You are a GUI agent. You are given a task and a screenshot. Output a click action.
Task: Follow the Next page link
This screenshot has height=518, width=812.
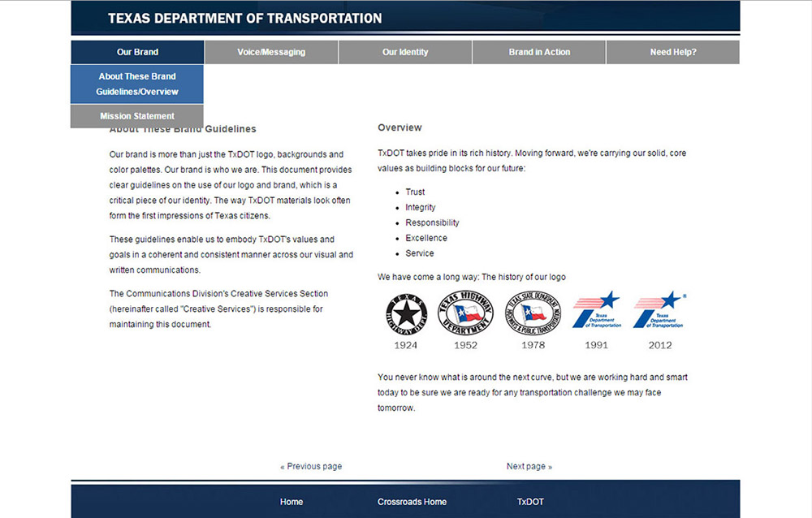click(529, 466)
